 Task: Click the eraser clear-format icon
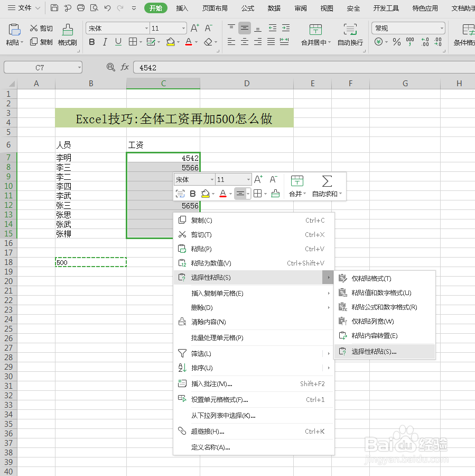pyautogui.click(x=208, y=42)
